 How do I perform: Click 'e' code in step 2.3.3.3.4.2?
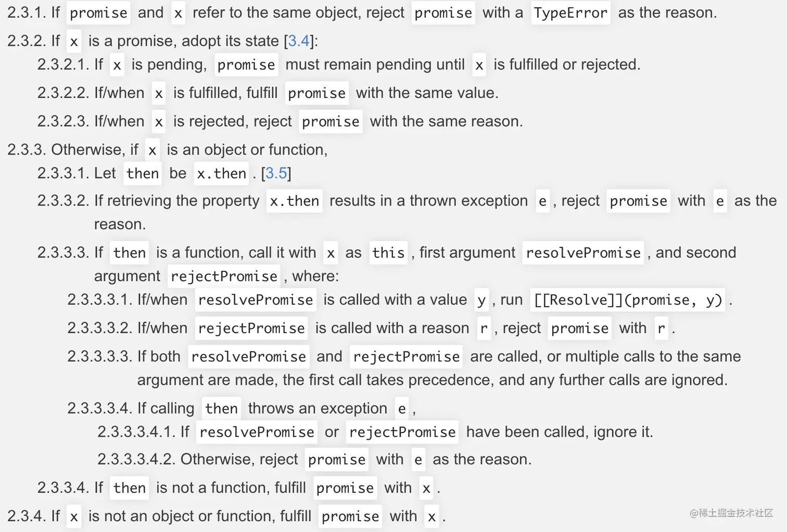pyautogui.click(x=418, y=460)
